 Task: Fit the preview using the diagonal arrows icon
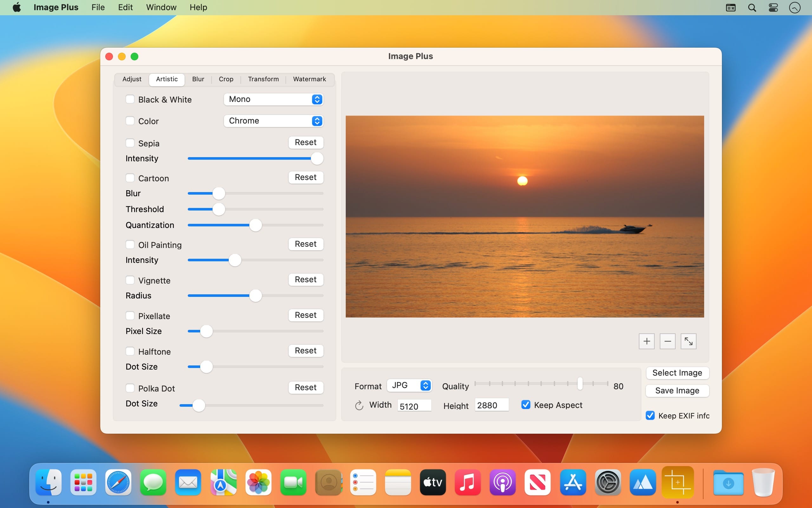(x=689, y=341)
